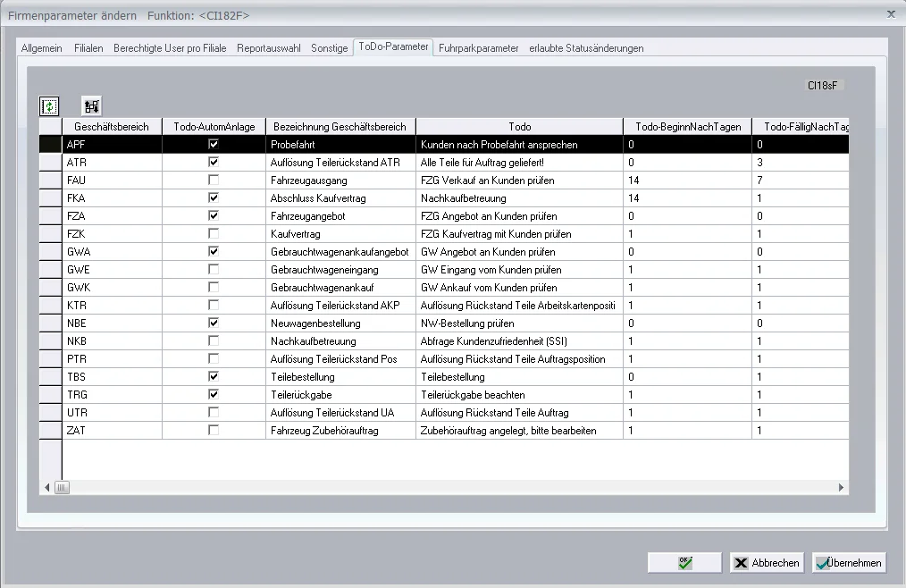Click the Todo-FälligNachTagen column header
Image resolution: width=906 pixels, height=588 pixels.
click(x=801, y=127)
